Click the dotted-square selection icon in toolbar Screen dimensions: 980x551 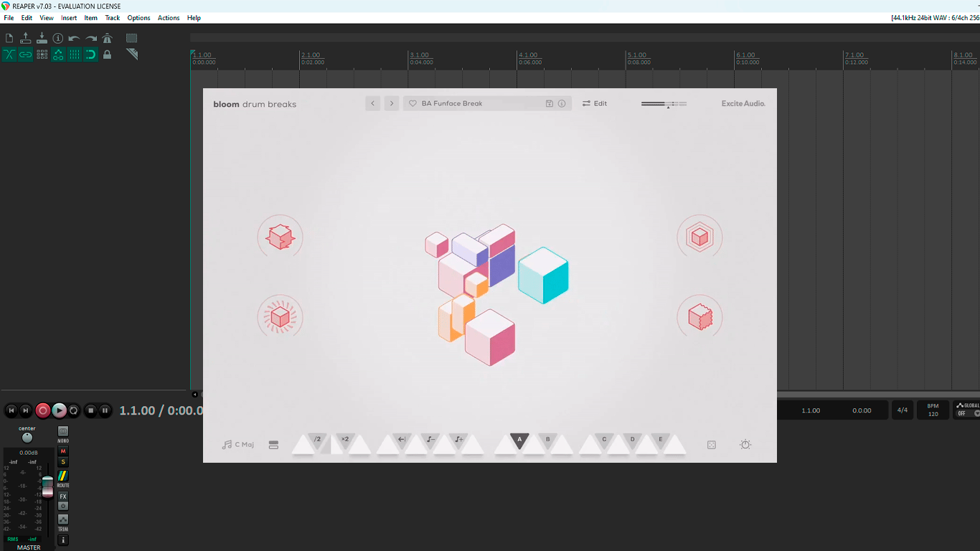[x=132, y=38]
